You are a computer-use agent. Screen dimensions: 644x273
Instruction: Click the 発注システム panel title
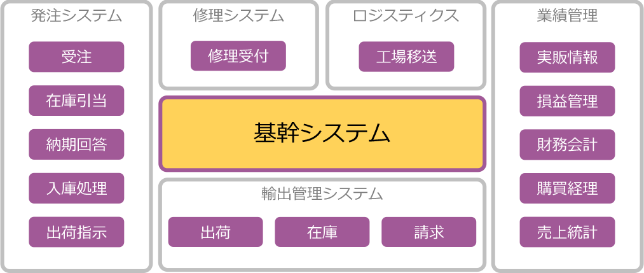76,17
